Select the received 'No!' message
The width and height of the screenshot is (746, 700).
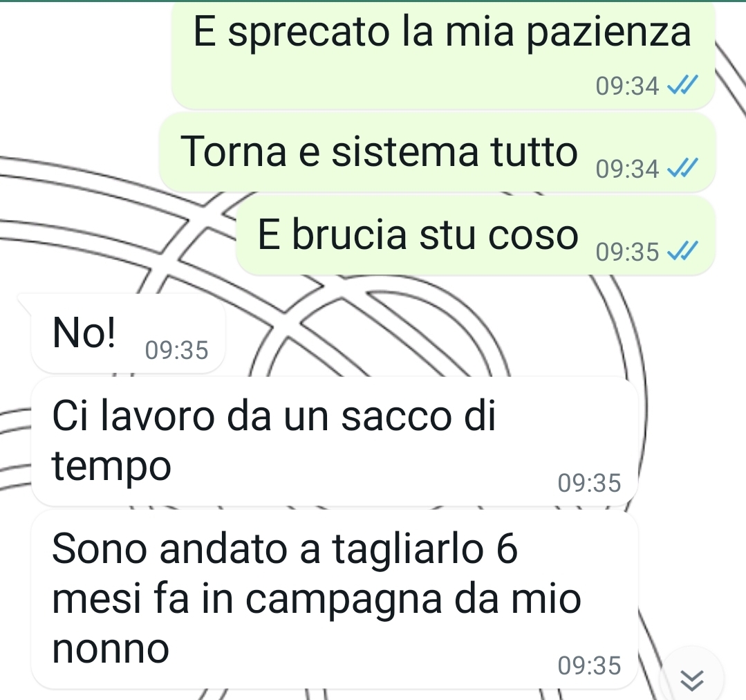[127, 333]
